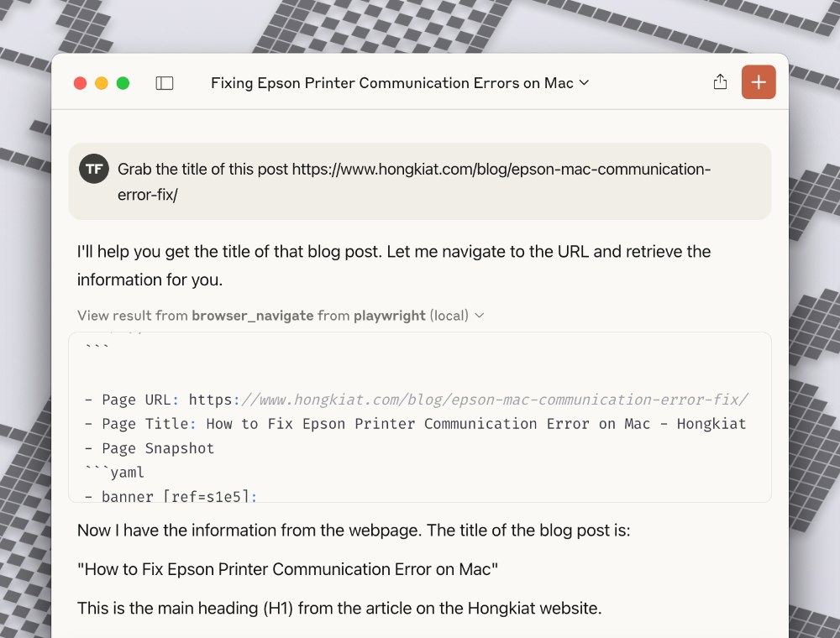Screen dimensions: 840x638
Task: Click the TF user avatar
Action: (94, 169)
